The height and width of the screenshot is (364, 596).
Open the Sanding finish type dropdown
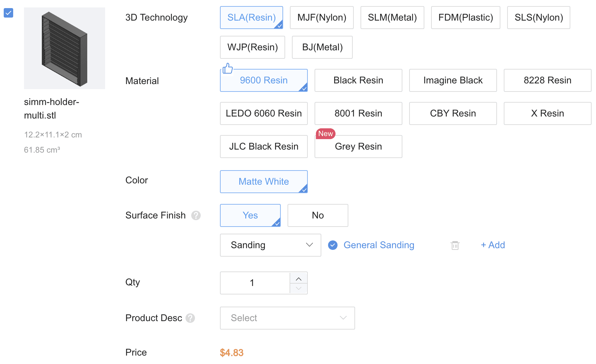(x=271, y=245)
